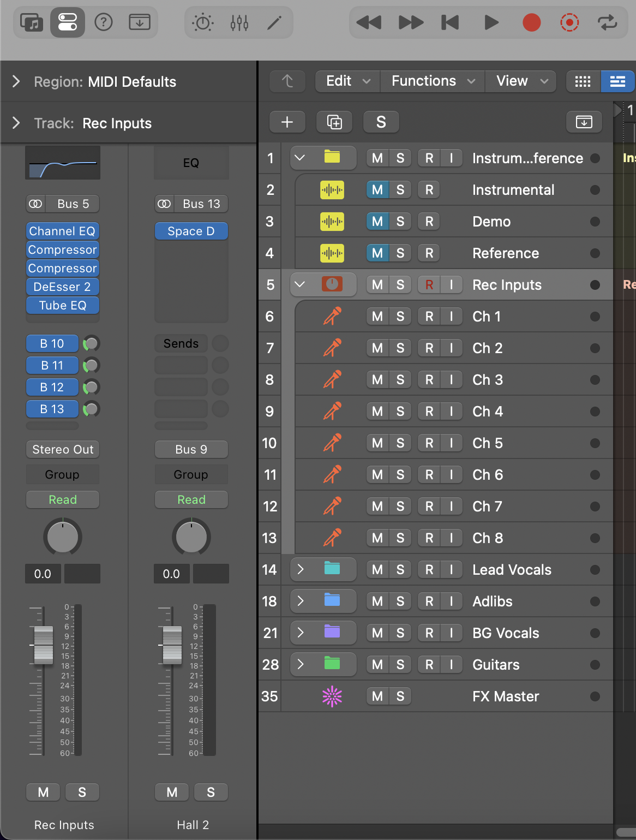Image resolution: width=636 pixels, height=840 pixels.
Task: Click the FX Master track icon
Action: [332, 696]
